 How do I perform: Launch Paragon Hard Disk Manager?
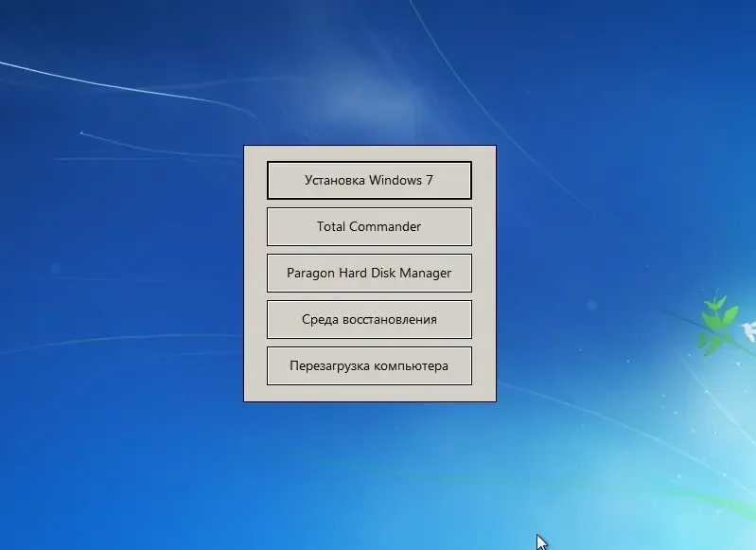point(369,273)
